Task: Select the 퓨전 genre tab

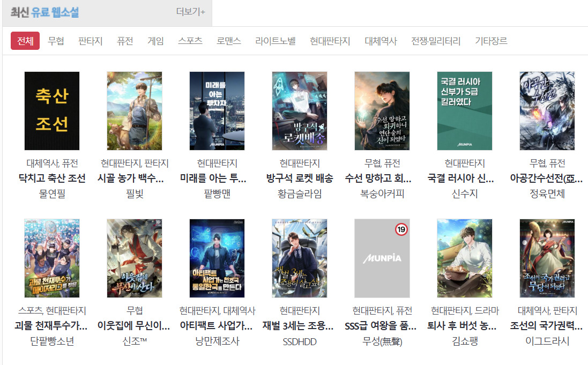Action: tap(125, 41)
